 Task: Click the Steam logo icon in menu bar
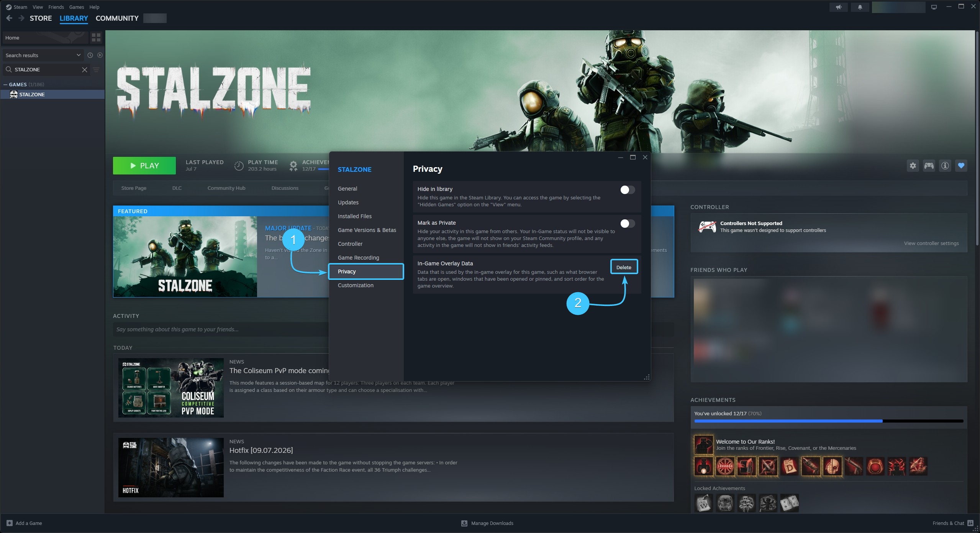click(x=8, y=7)
